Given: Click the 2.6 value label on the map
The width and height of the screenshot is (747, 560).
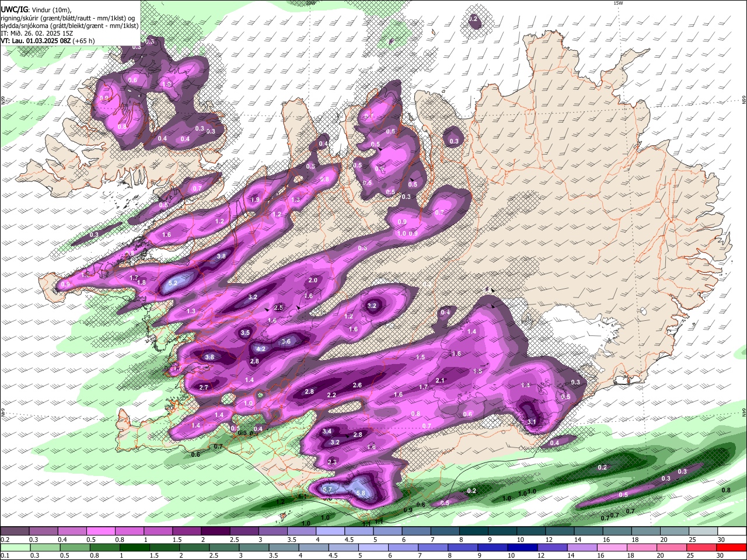Looking at the screenshot, I should coord(357,385).
